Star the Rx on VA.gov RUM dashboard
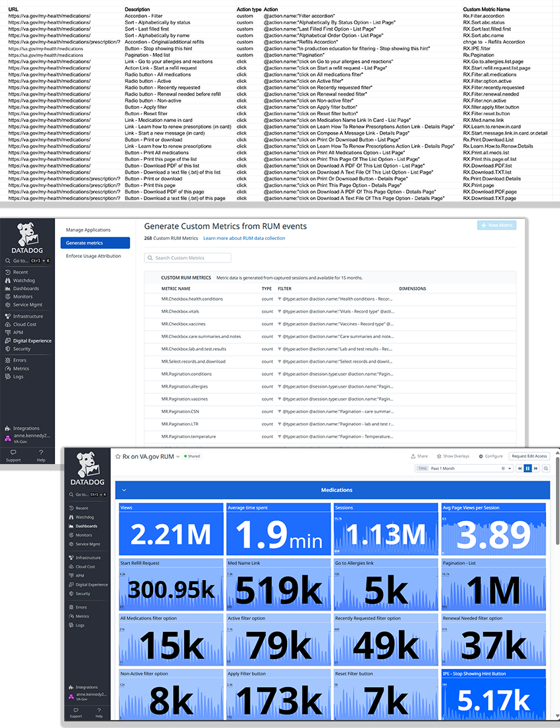This screenshot has height=728, width=560. coord(118,456)
